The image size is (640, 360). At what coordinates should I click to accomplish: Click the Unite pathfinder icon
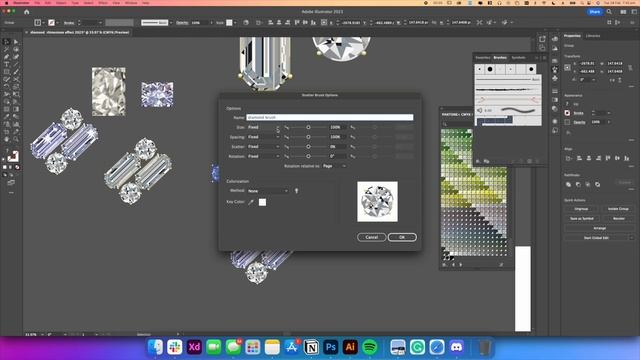(x=568, y=184)
